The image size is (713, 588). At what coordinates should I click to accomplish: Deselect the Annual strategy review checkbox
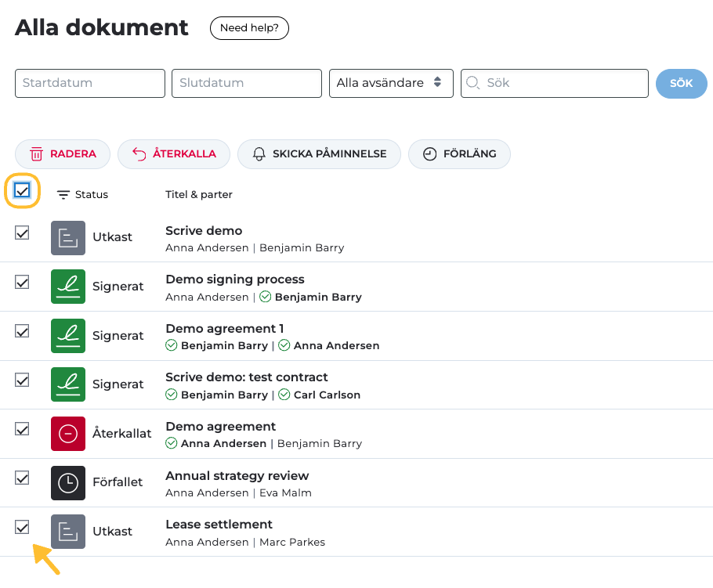tap(22, 478)
